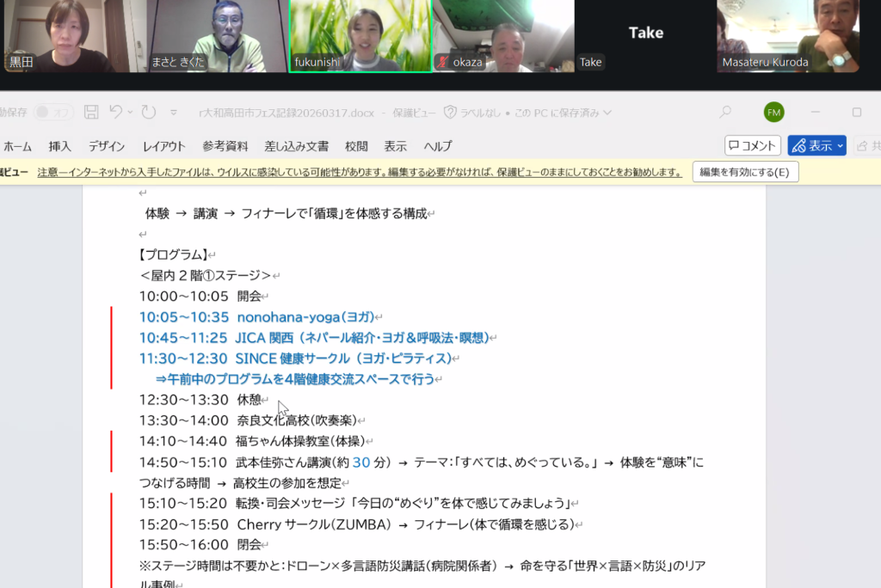Viewport: 881px width, 588px height.
Task: Switch to the 校閲 tab
Action: (x=356, y=146)
